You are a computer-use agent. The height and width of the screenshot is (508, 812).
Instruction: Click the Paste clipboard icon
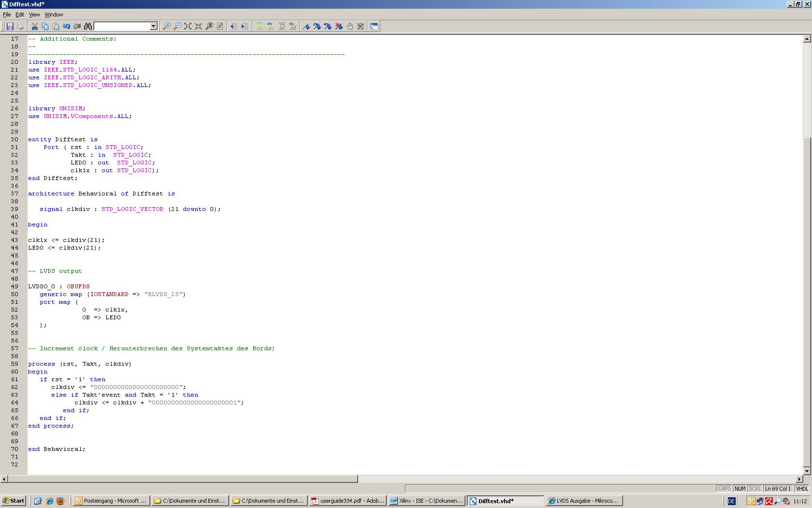click(56, 26)
